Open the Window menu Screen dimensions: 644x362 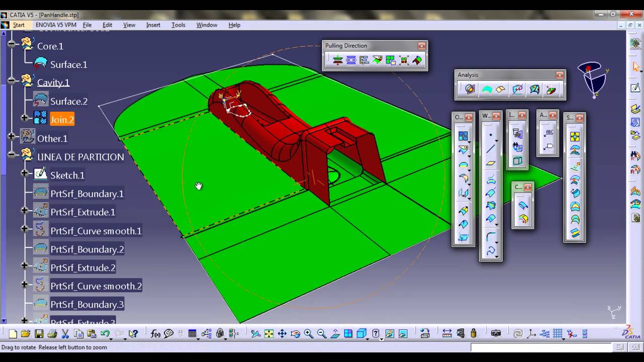pyautogui.click(x=206, y=25)
